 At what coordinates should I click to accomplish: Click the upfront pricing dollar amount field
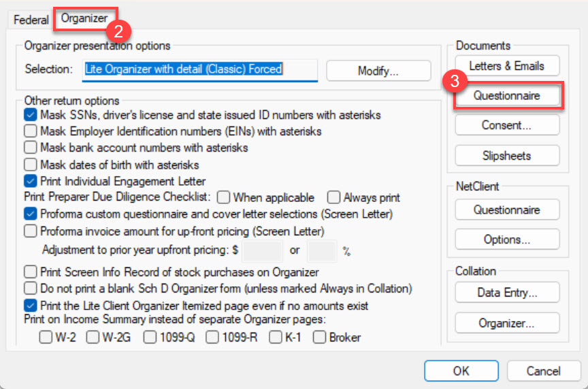pyautogui.click(x=262, y=250)
